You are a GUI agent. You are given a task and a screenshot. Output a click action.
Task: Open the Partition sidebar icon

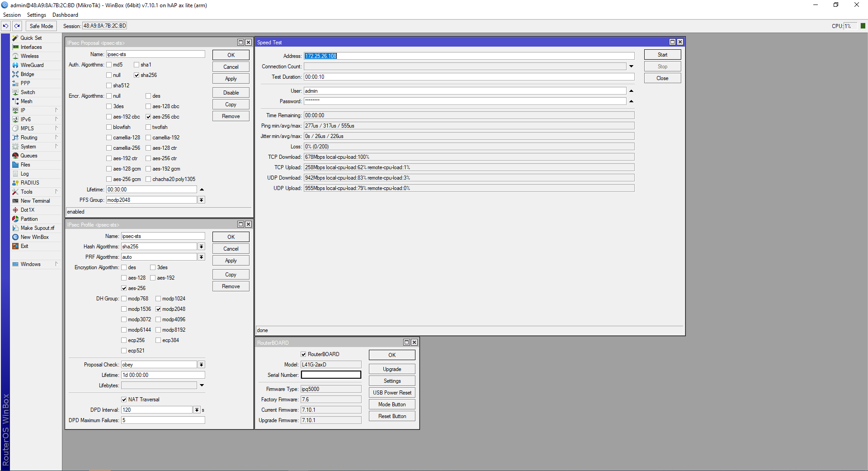pos(16,219)
